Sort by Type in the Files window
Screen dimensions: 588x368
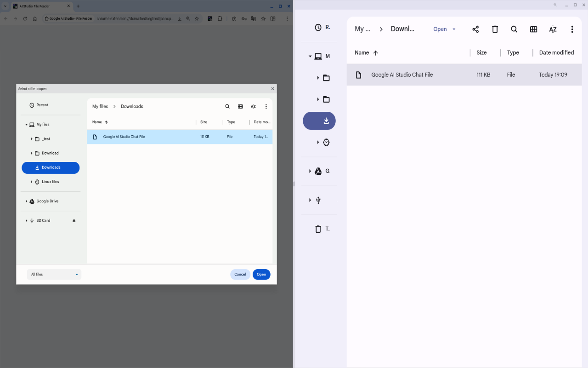pos(513,53)
